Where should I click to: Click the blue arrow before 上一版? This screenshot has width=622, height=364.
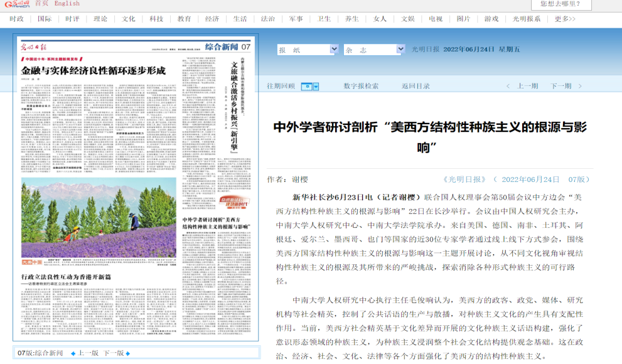[x=73, y=353]
